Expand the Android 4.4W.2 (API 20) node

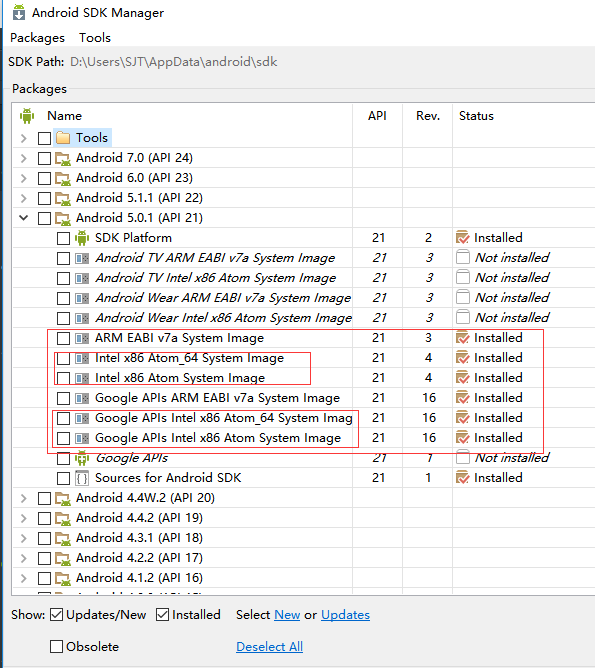tap(24, 498)
